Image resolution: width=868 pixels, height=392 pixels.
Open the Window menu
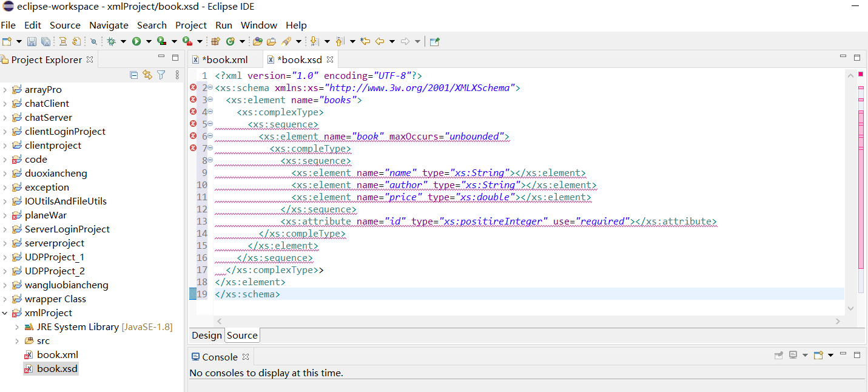[x=258, y=25]
